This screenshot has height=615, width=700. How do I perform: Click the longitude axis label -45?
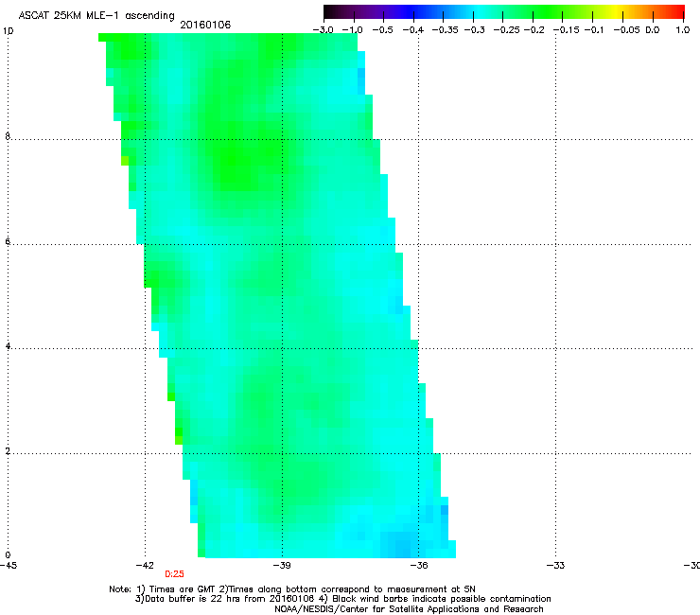coord(9,566)
